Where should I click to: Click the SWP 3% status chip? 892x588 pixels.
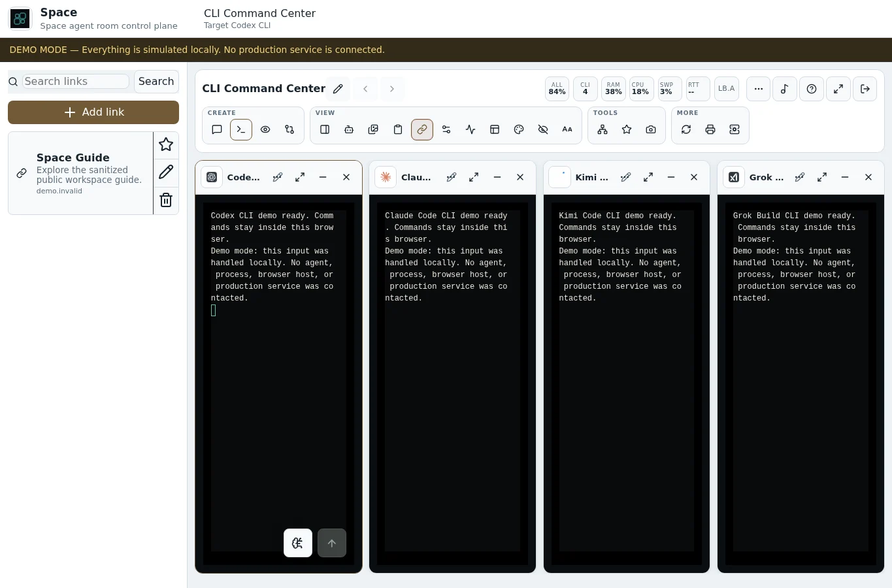tap(669, 89)
